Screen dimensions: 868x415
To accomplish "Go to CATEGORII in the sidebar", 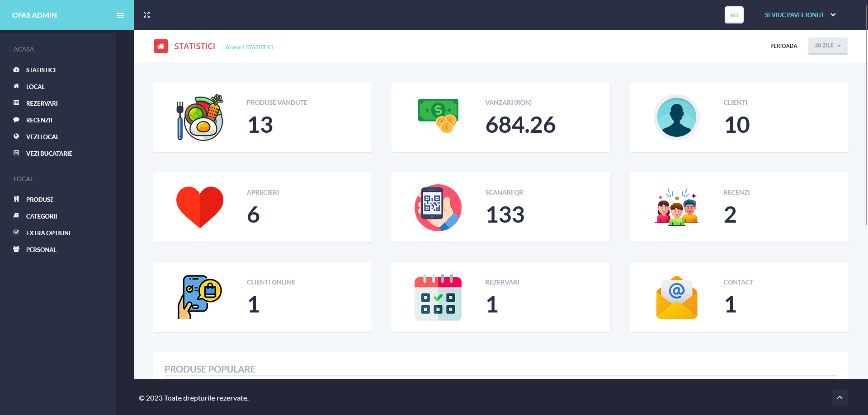I will coord(42,216).
